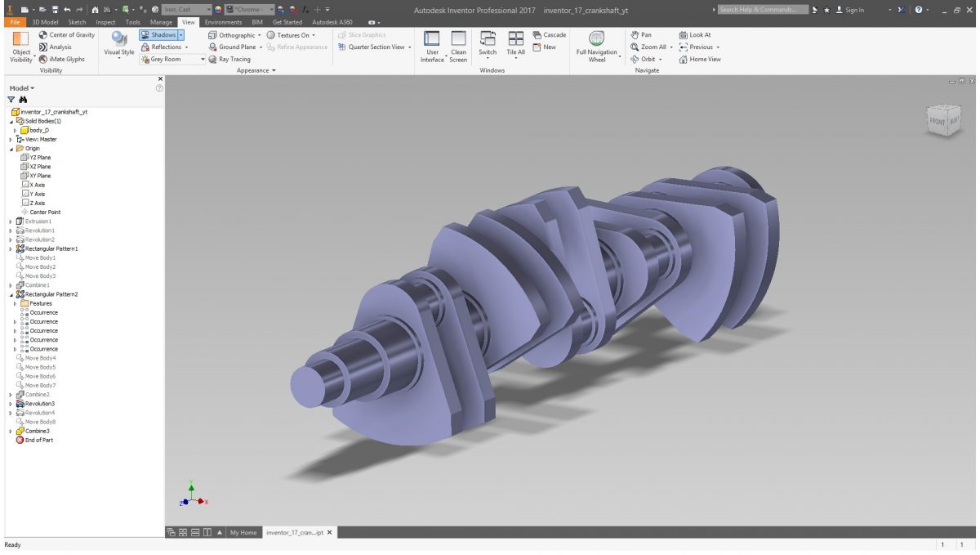The image size is (980, 555).
Task: Click Clean Screen in Windows panel
Action: click(x=457, y=46)
